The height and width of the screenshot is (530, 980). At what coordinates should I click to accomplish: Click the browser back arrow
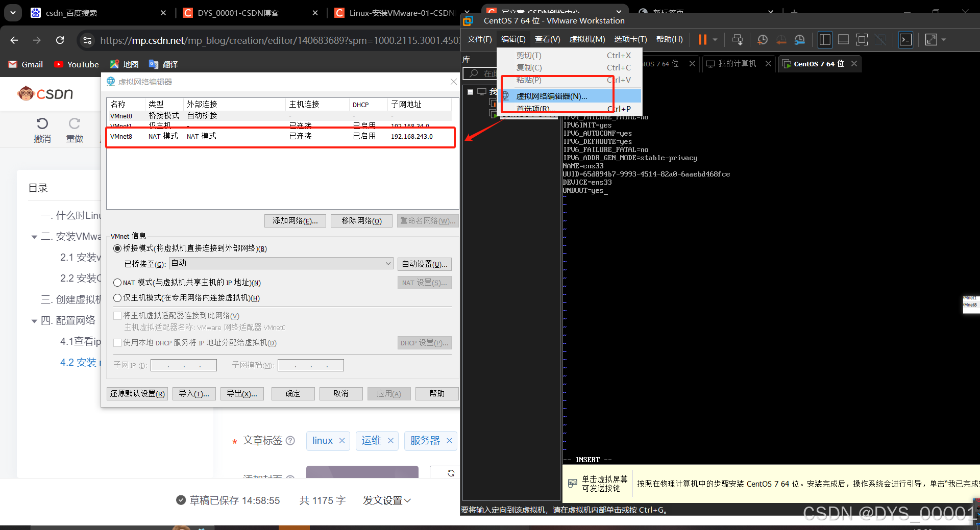click(x=14, y=40)
